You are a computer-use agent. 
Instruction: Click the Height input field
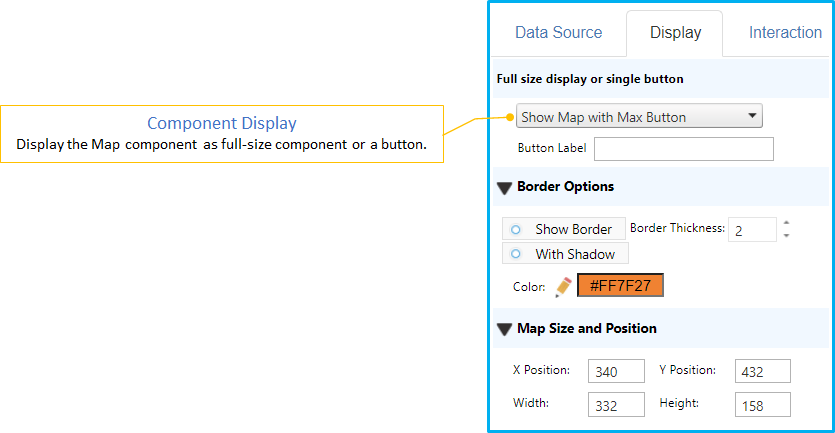(762, 404)
